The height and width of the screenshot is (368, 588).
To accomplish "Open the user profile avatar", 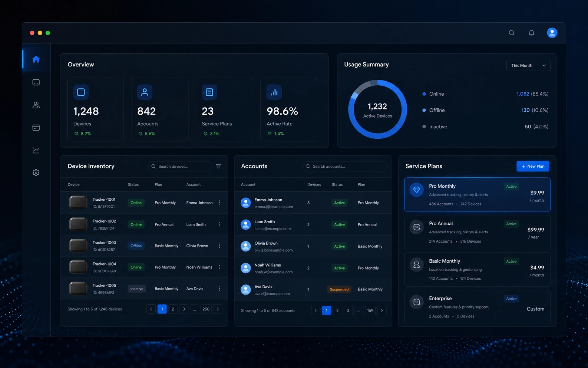I will [552, 33].
